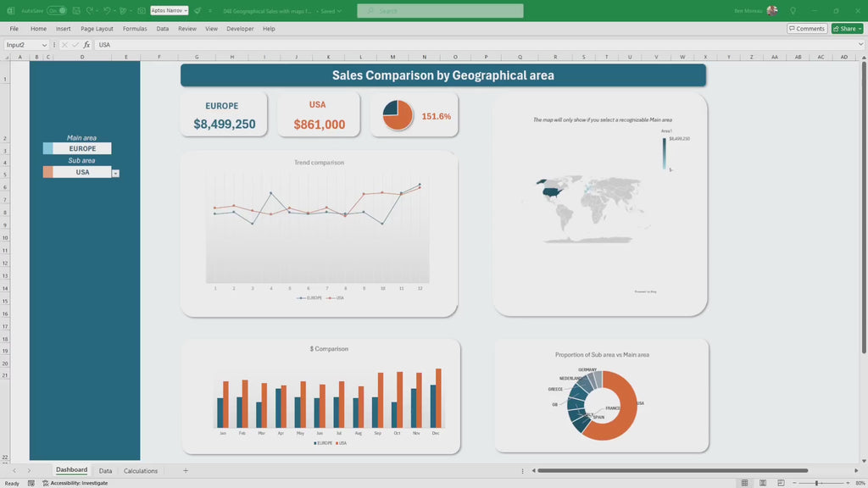This screenshot has width=868, height=488.
Task: Click the Save icon in title bar
Action: point(76,11)
